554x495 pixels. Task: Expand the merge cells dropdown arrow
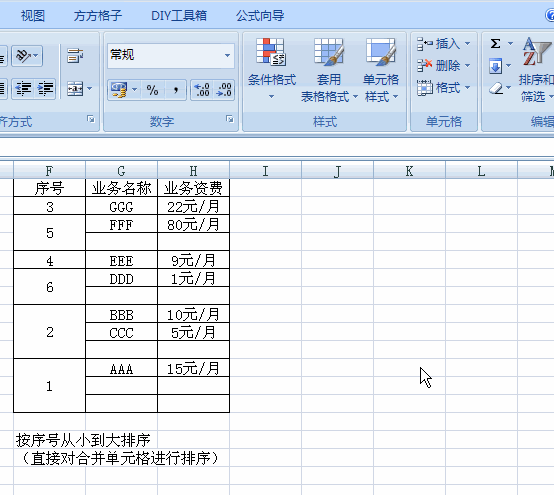(x=89, y=88)
